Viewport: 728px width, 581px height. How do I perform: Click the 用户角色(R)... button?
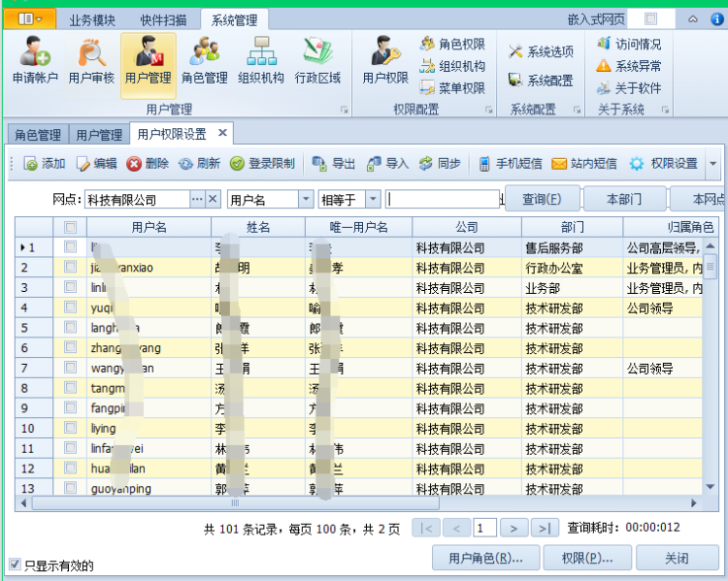(x=485, y=558)
